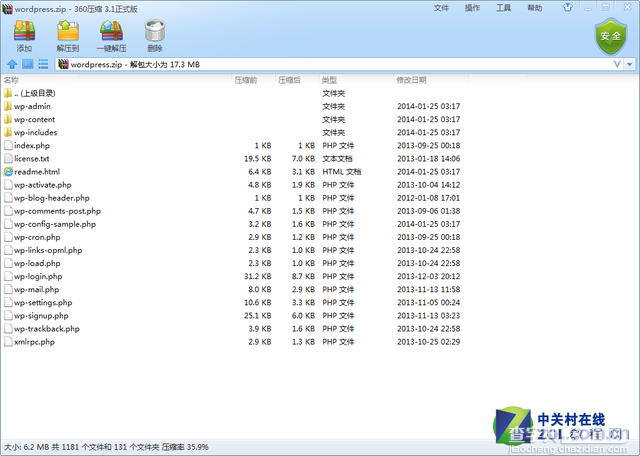This screenshot has height=456, width=640.
Task: Select the wp-cron.php file name
Action: point(37,237)
